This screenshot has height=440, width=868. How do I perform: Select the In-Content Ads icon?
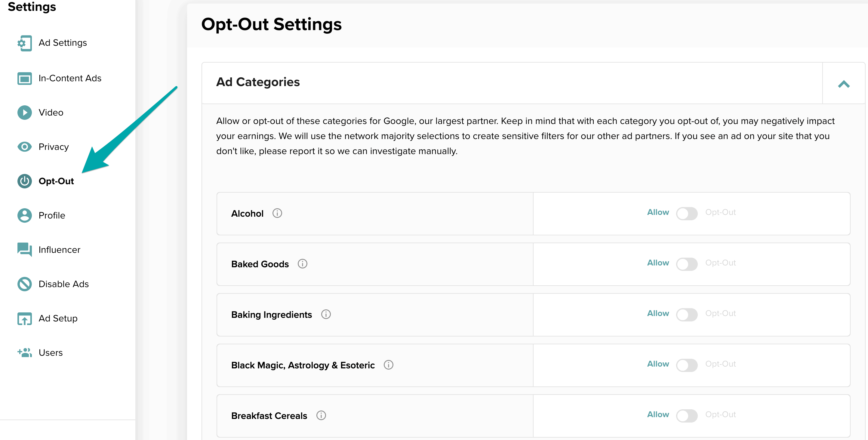point(24,78)
